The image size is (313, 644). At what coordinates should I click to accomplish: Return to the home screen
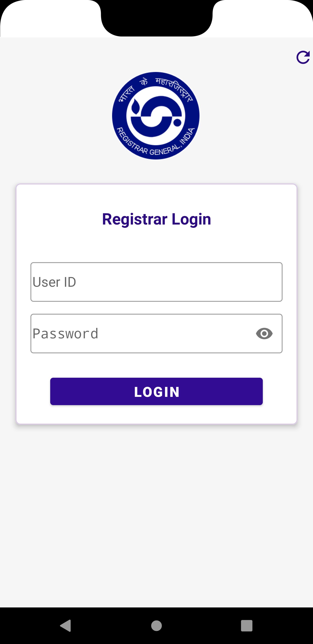coord(156,626)
